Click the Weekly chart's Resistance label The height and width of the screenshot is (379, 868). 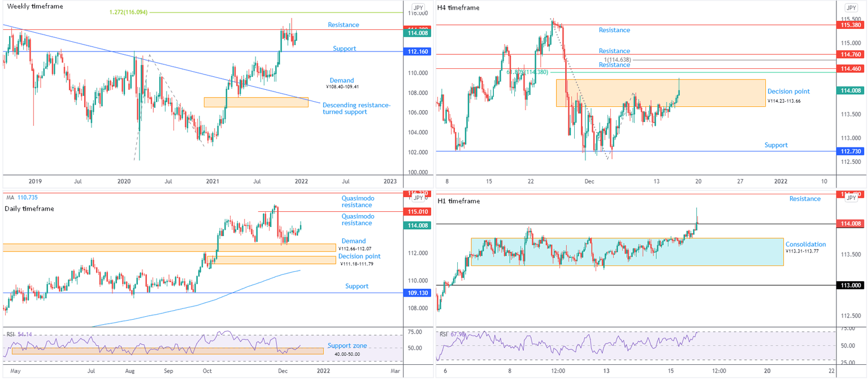(344, 25)
